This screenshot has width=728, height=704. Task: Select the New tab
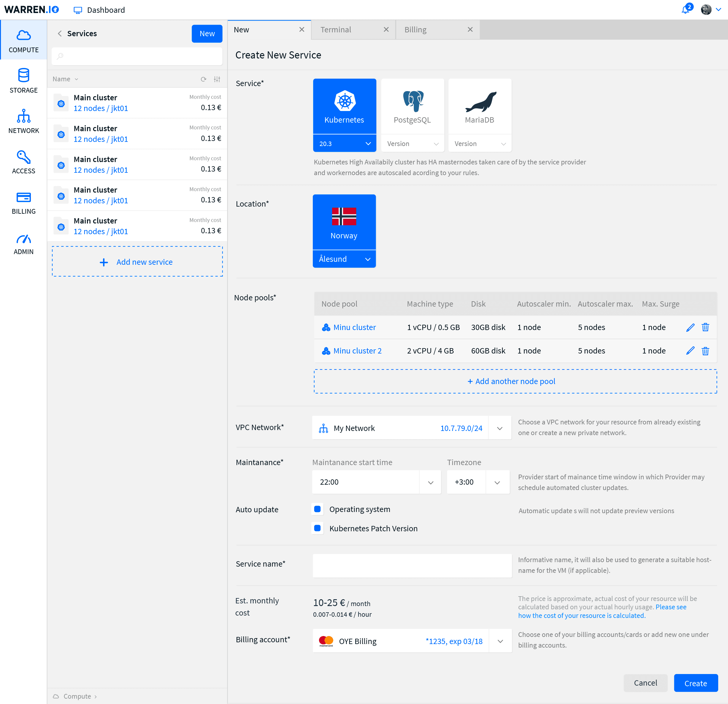(x=269, y=30)
